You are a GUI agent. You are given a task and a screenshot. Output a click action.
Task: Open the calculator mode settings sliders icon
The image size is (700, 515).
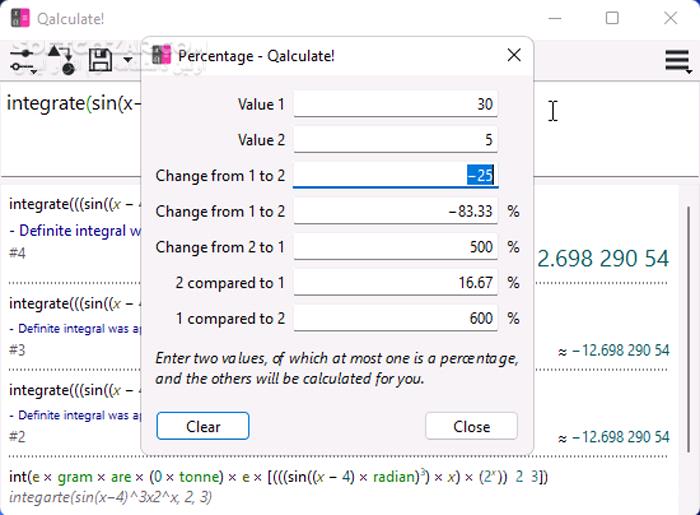pos(23,62)
